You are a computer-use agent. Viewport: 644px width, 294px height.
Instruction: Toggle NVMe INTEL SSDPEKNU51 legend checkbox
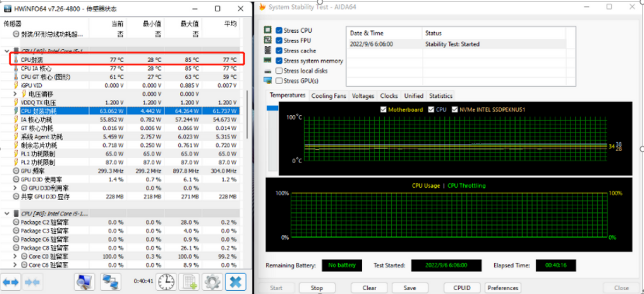pyautogui.click(x=456, y=109)
